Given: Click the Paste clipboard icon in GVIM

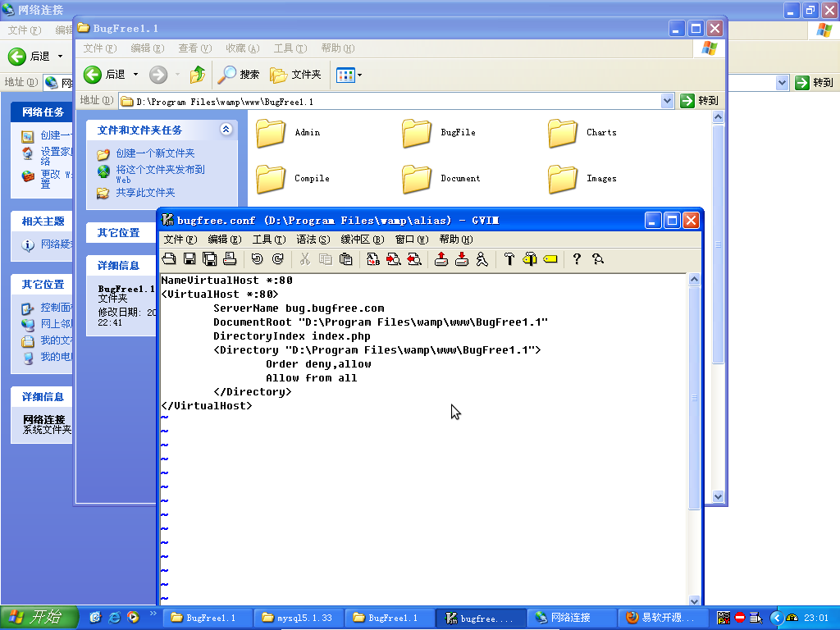Looking at the screenshot, I should [346, 259].
